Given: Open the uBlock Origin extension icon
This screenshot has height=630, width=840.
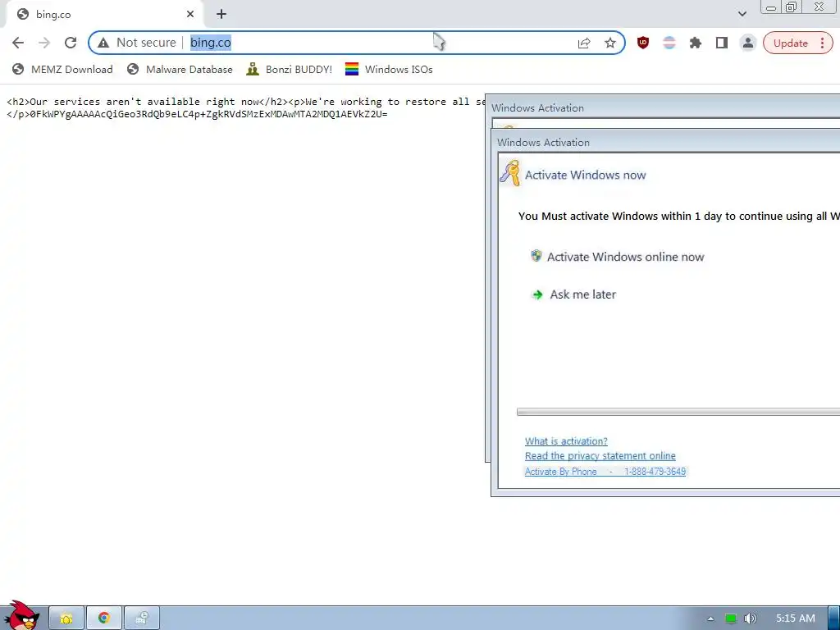Looking at the screenshot, I should coord(643,43).
